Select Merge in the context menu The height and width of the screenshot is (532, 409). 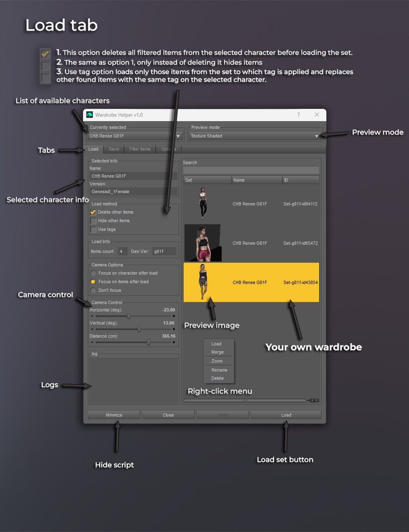pos(218,352)
